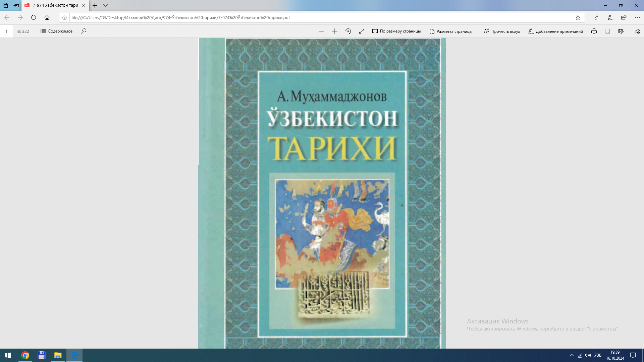Image resolution: width=644 pixels, height=362 pixels.
Task: Open Добавление примечаний annotation tool
Action: coord(555,31)
